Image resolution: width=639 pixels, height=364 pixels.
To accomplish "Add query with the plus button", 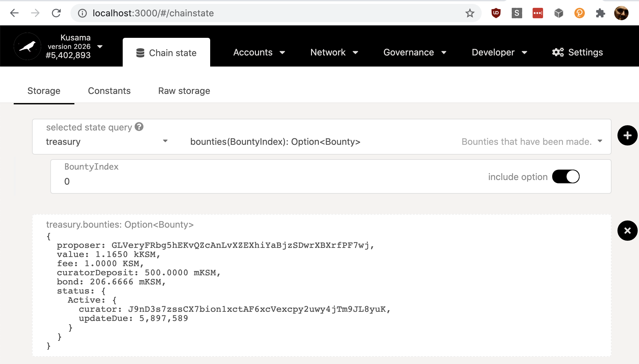I will coord(627,135).
